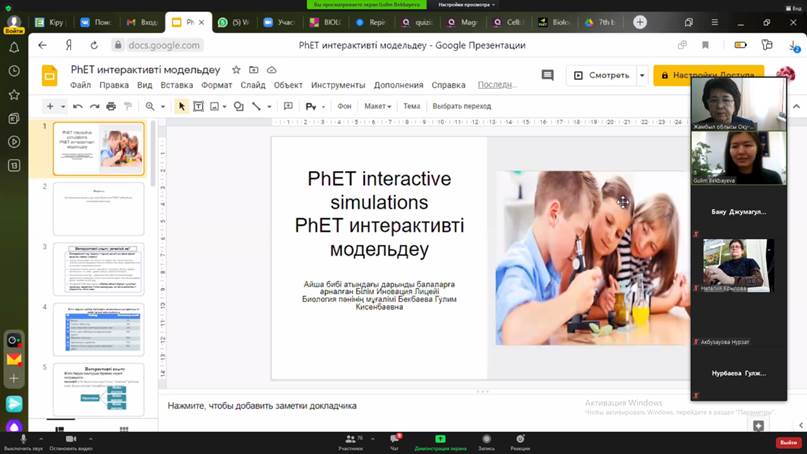Redo the last action
The image size is (807, 454).
94,106
